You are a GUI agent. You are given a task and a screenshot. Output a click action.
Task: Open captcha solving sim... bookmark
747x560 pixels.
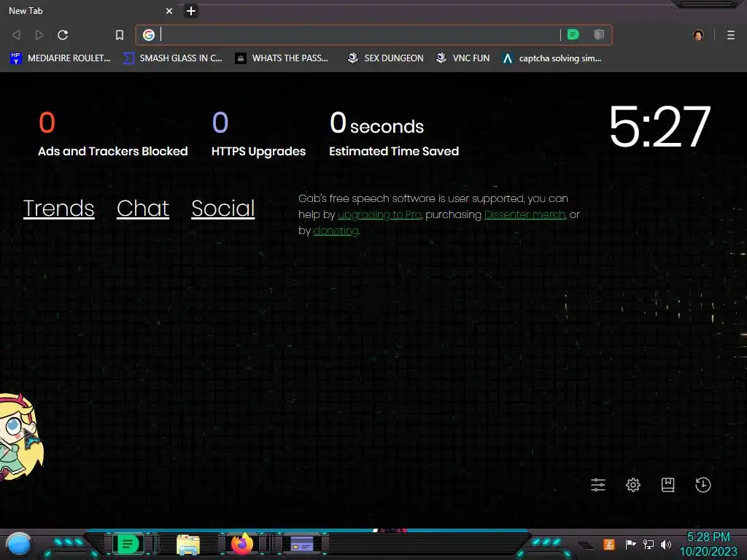pos(552,58)
